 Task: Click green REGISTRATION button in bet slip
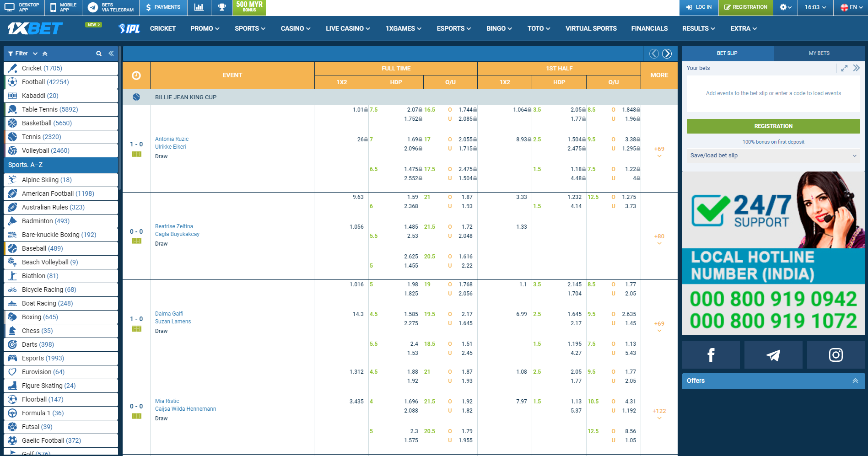[773, 126]
